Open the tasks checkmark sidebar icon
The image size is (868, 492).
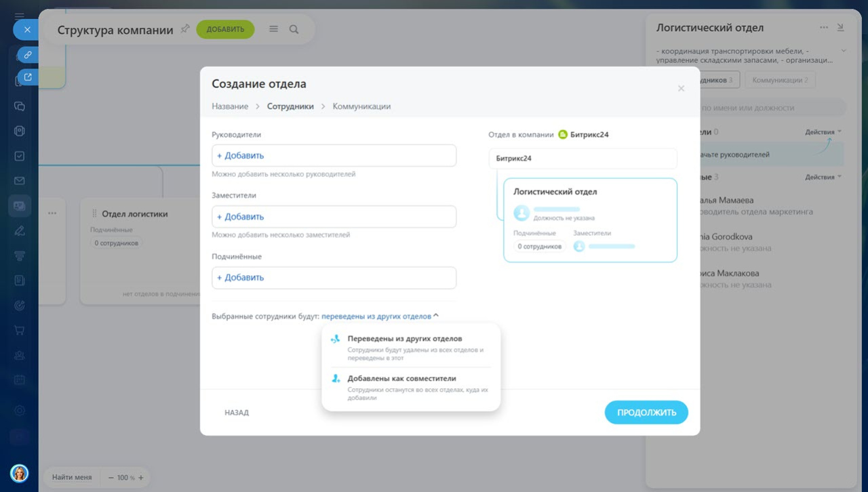click(20, 156)
